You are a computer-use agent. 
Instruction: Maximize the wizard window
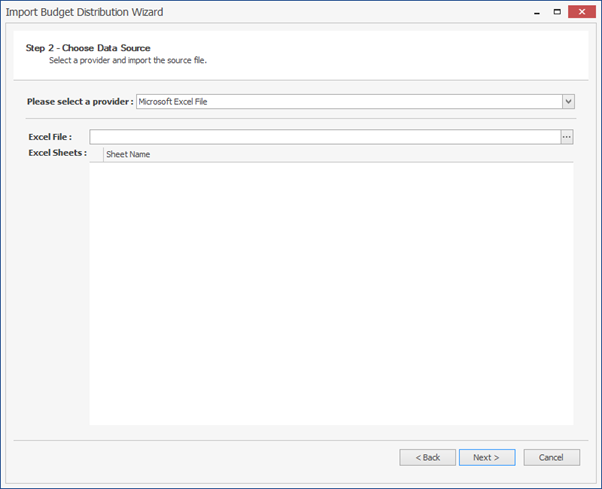click(x=557, y=12)
